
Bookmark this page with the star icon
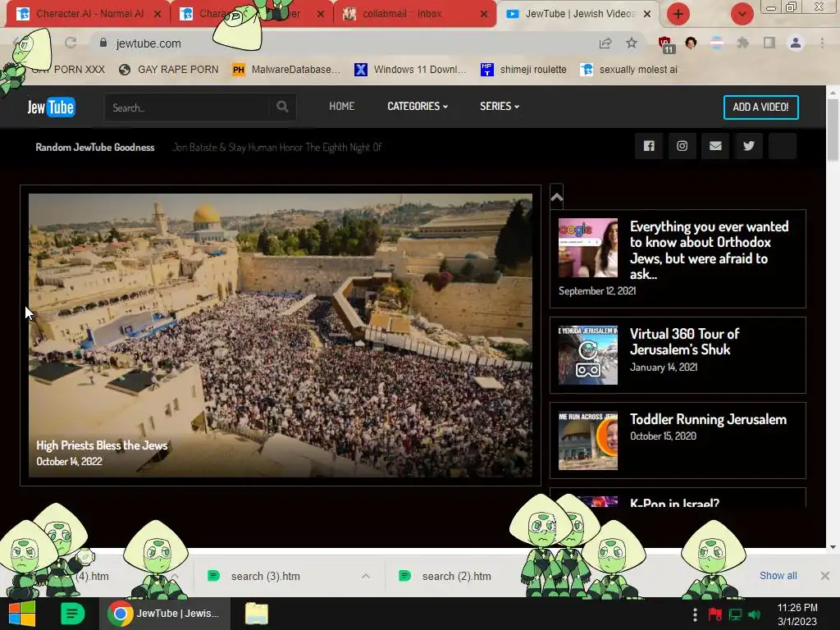tap(632, 43)
